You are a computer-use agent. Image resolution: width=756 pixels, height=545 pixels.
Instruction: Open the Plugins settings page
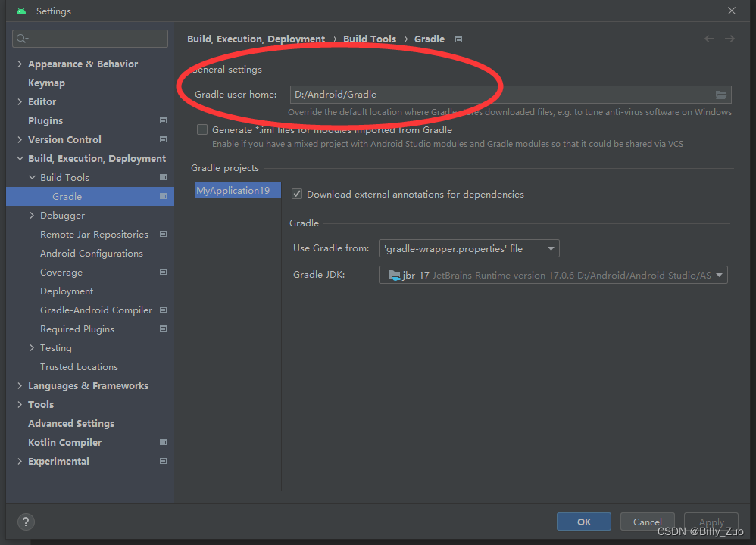(45, 120)
